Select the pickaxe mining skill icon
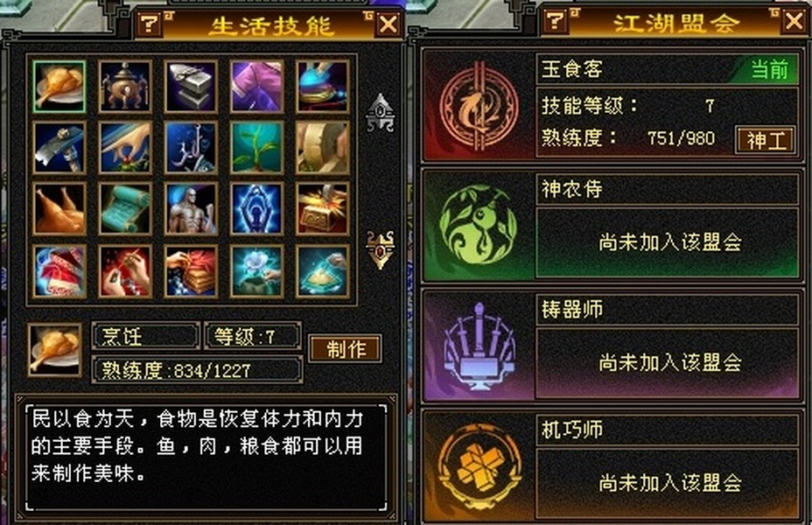The height and width of the screenshot is (525, 812). [59, 148]
